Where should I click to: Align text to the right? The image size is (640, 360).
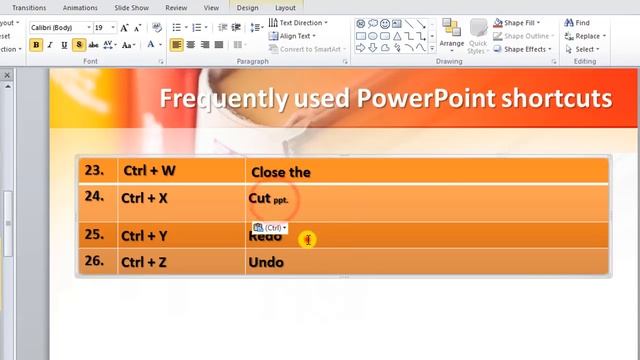[x=205, y=44]
